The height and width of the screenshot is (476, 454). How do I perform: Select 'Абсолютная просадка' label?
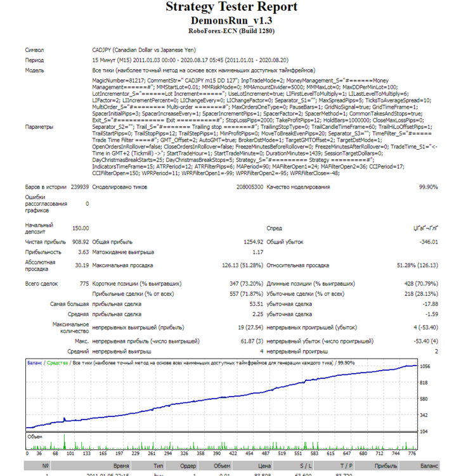[40, 266]
